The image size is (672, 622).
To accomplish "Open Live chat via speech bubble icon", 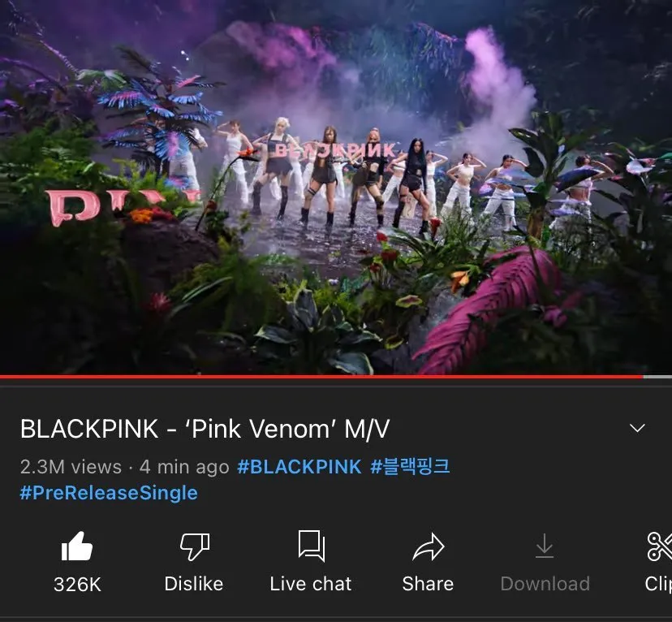I will click(311, 546).
